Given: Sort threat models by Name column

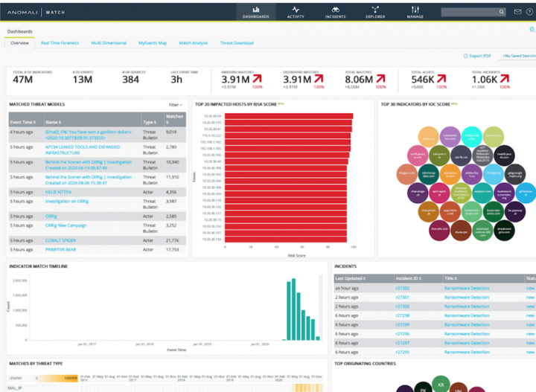Looking at the screenshot, I should click(x=54, y=122).
